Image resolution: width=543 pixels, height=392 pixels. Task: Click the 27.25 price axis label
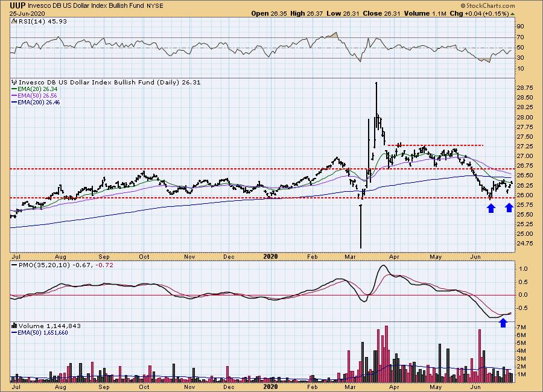click(x=525, y=147)
